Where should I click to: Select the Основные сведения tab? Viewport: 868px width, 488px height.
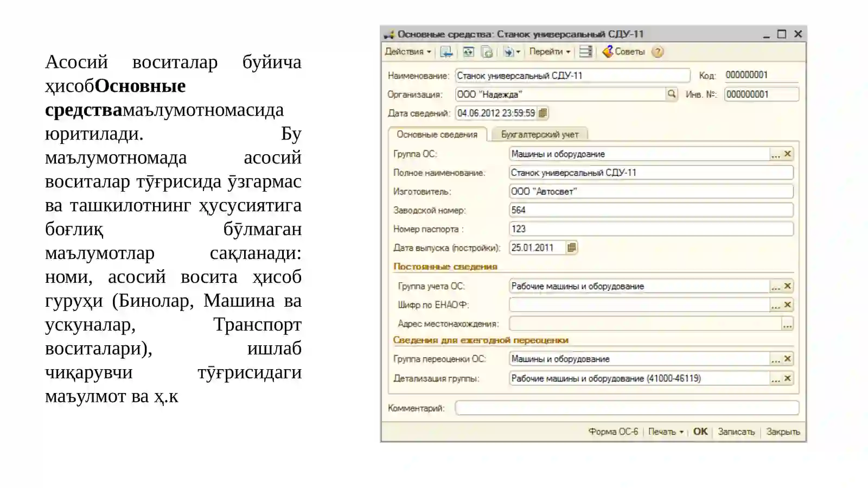[x=437, y=134]
